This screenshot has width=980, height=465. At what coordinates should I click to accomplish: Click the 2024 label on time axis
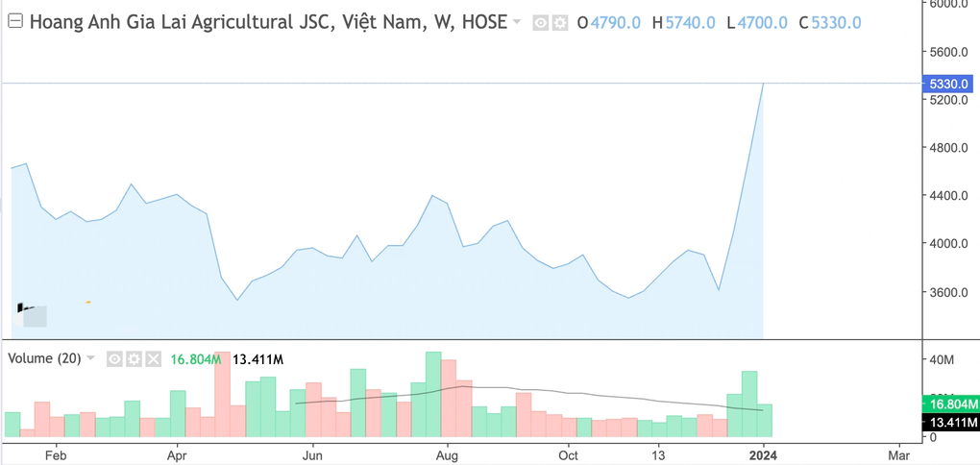coord(763,454)
